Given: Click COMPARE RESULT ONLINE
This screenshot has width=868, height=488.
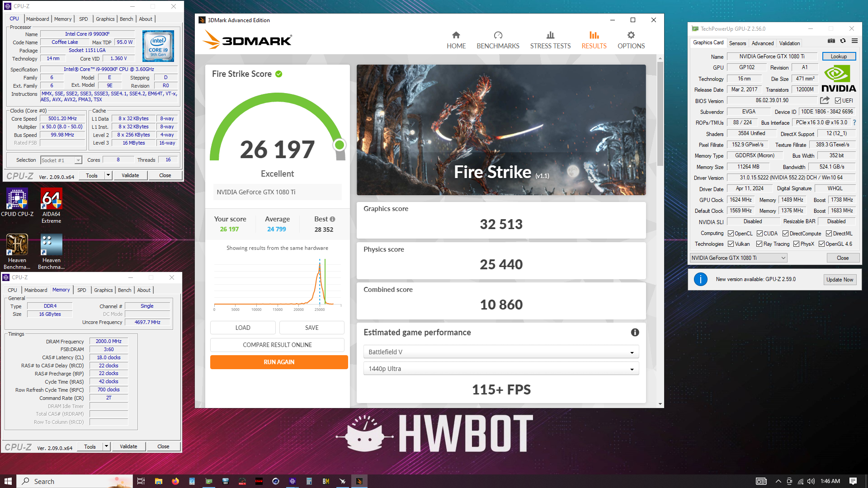Looking at the screenshot, I should pos(277,345).
